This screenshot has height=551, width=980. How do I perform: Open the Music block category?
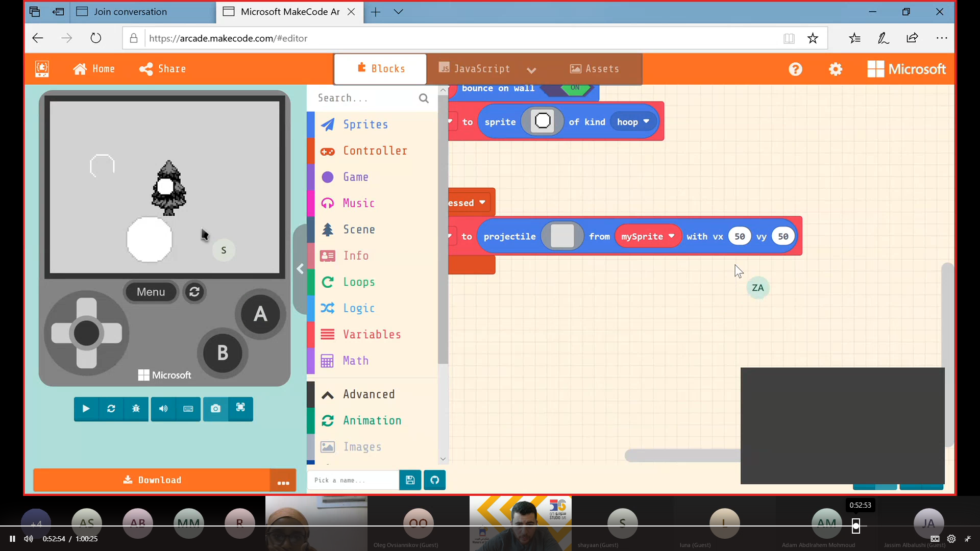(373, 203)
